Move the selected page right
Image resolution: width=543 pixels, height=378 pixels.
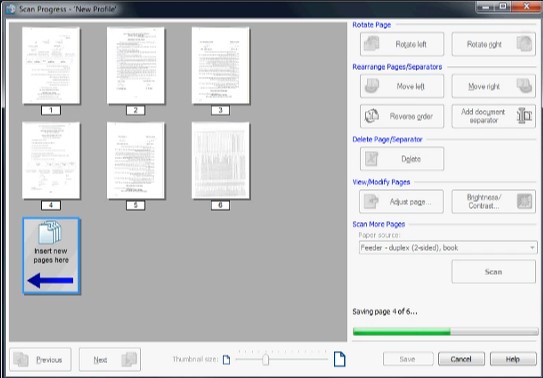tap(493, 86)
